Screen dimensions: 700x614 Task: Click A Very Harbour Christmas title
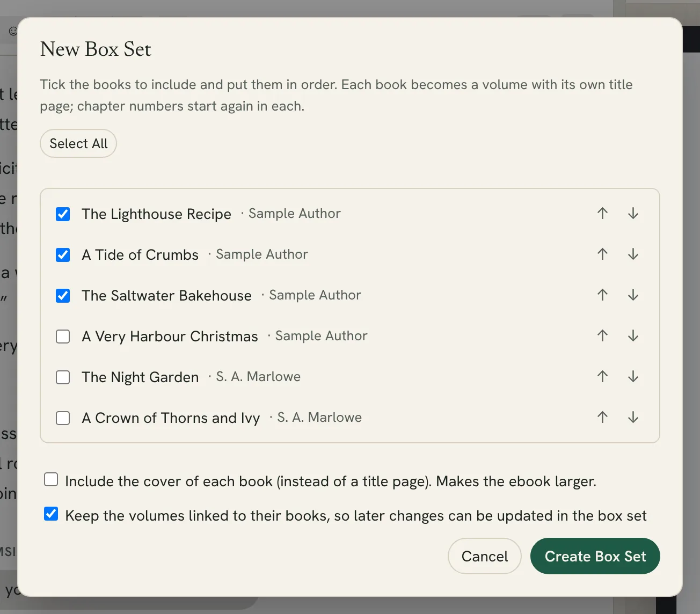170,337
